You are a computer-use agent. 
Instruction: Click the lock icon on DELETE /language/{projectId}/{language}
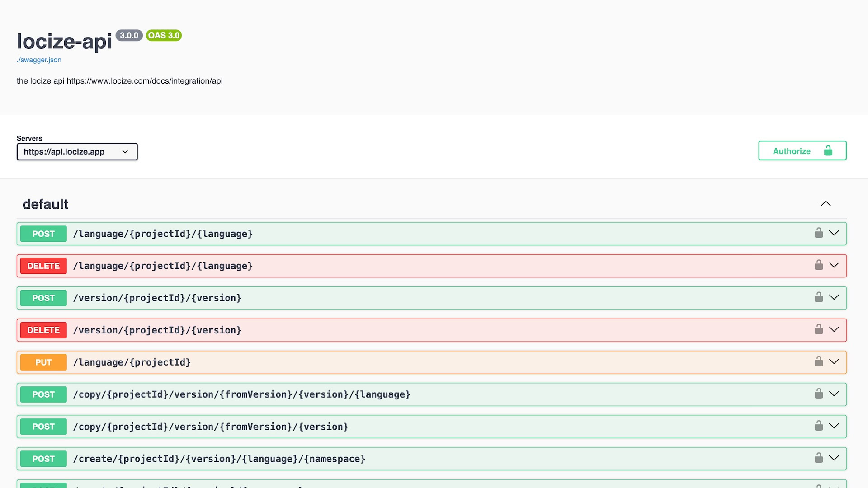click(818, 265)
